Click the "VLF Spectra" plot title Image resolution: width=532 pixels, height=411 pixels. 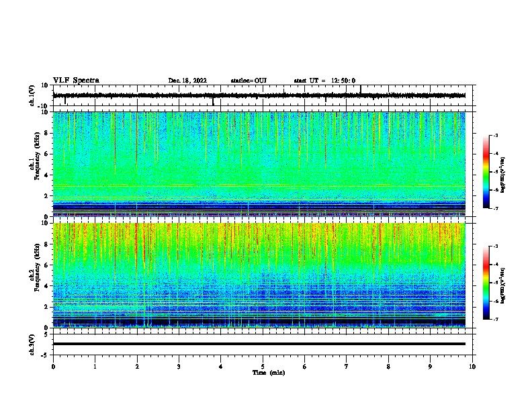coord(76,81)
